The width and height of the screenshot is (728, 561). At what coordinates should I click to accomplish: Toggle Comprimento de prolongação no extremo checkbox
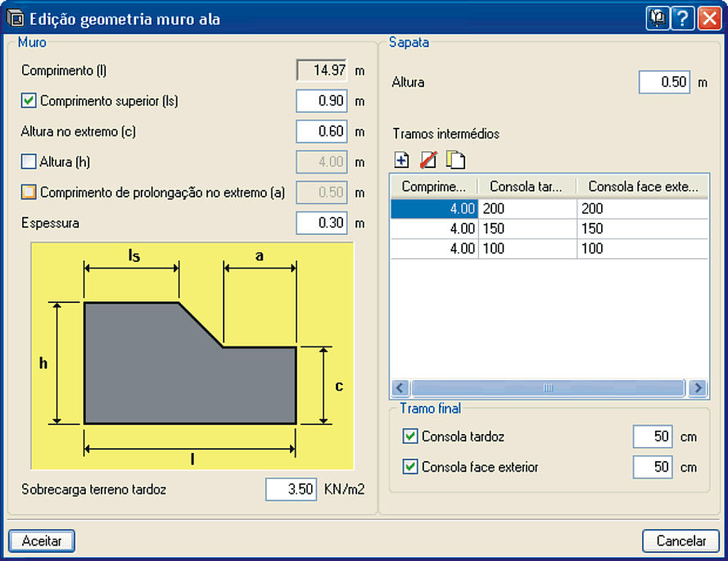tap(29, 192)
